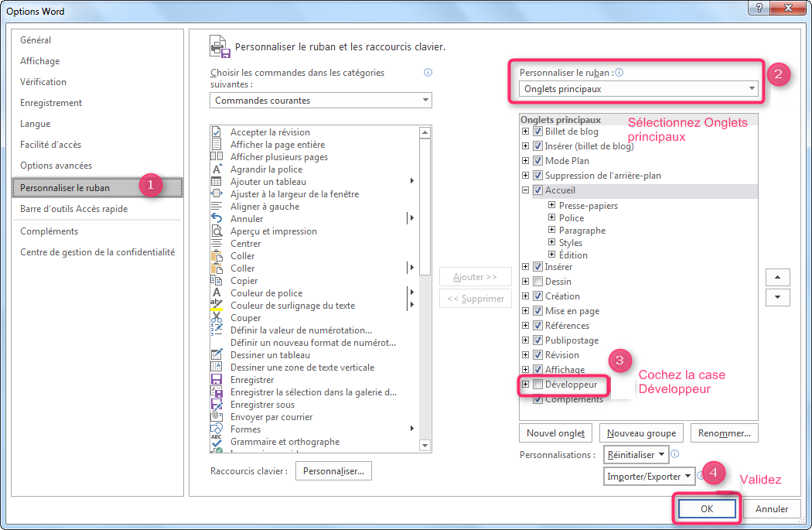
Task: Click the Grammaire et orthographe icon
Action: pos(217,441)
